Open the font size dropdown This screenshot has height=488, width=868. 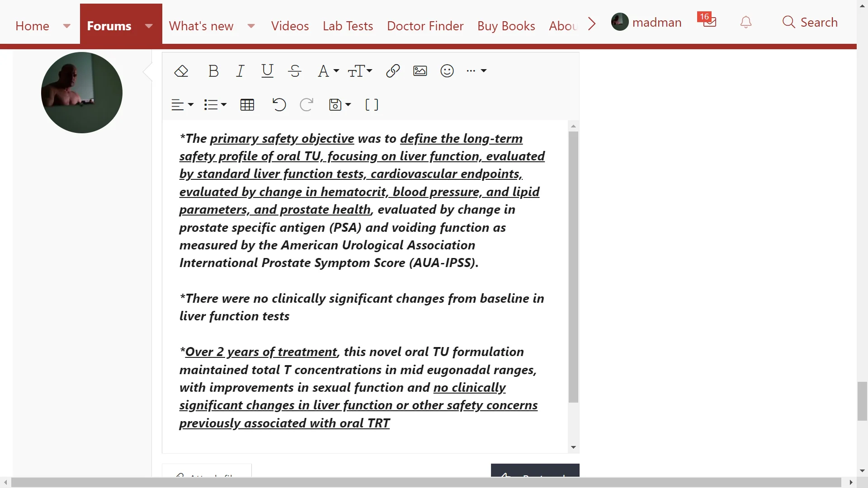(360, 71)
